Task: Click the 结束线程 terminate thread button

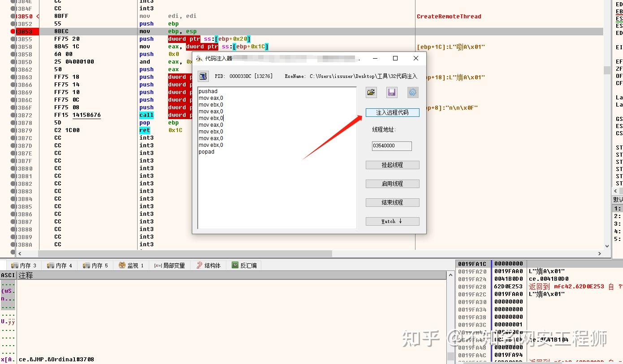Action: point(392,202)
